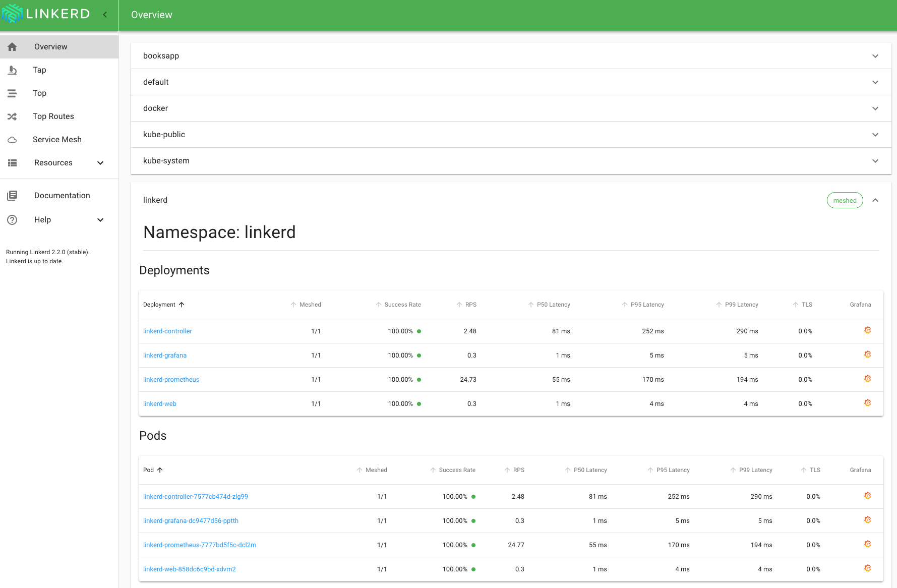Collapse the sidebar with the chevron arrow

click(x=105, y=15)
